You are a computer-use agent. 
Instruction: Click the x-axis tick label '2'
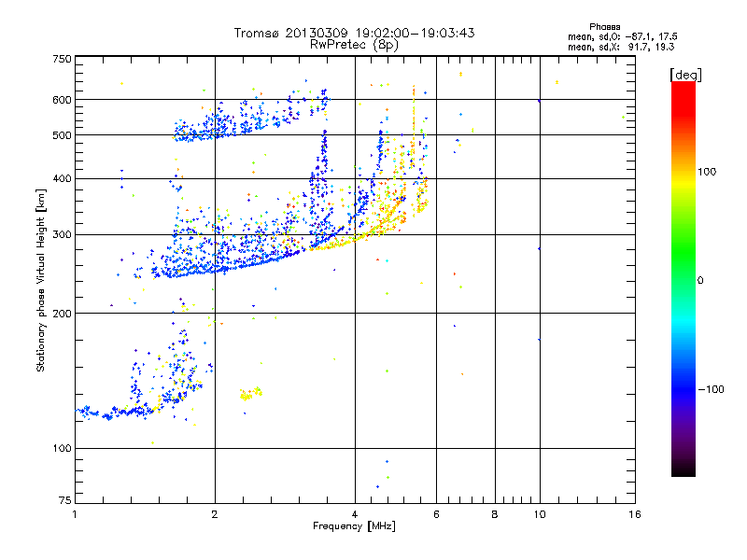click(x=215, y=514)
